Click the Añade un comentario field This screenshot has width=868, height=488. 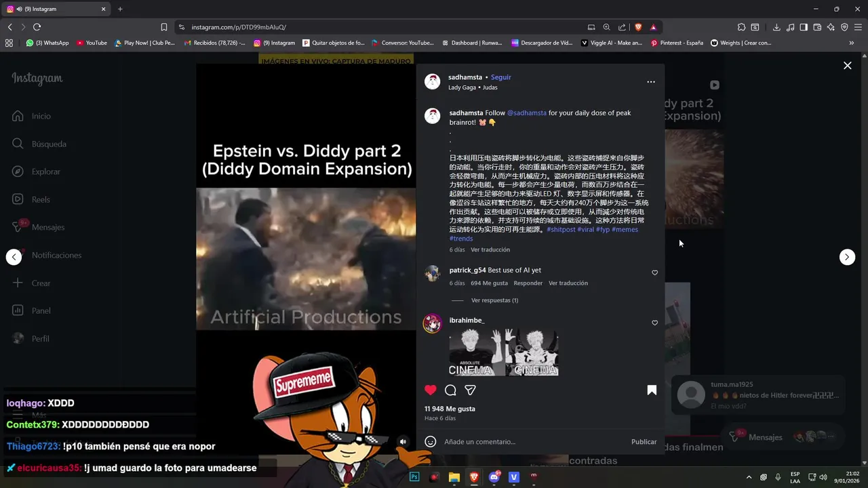(534, 442)
